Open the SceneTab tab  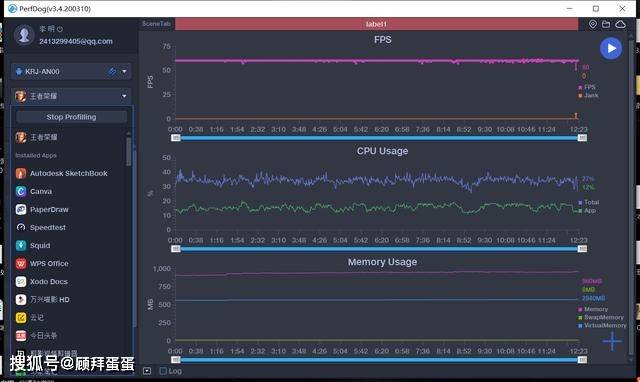(x=156, y=24)
